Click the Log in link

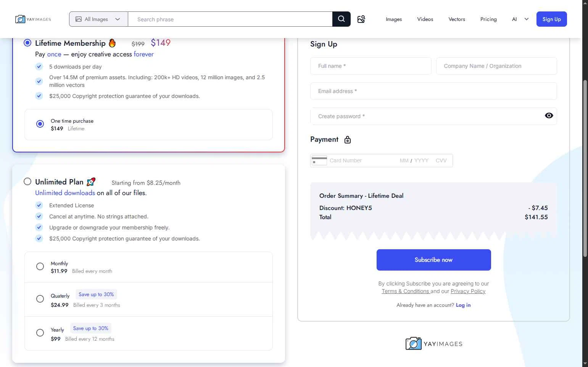[x=463, y=305]
